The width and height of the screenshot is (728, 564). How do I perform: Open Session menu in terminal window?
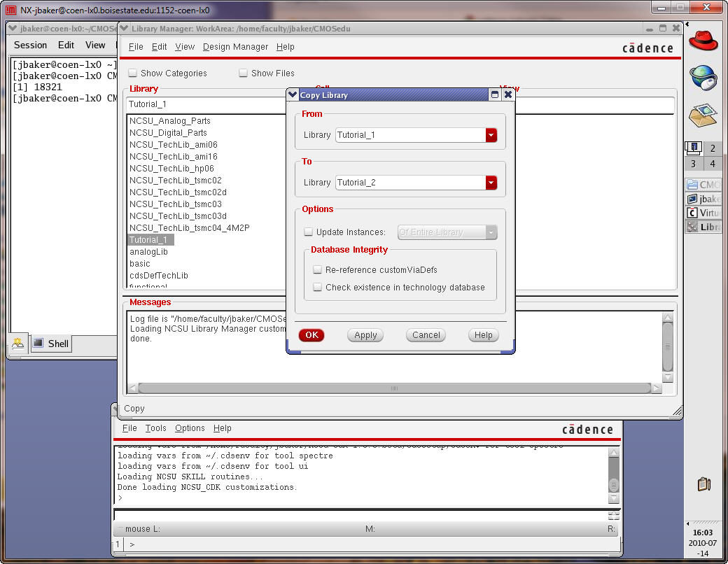[30, 45]
